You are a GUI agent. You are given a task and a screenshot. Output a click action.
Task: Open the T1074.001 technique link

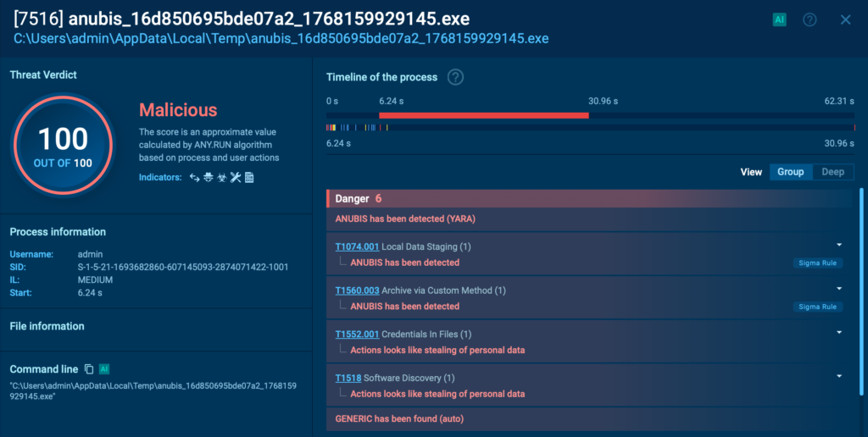click(x=357, y=246)
